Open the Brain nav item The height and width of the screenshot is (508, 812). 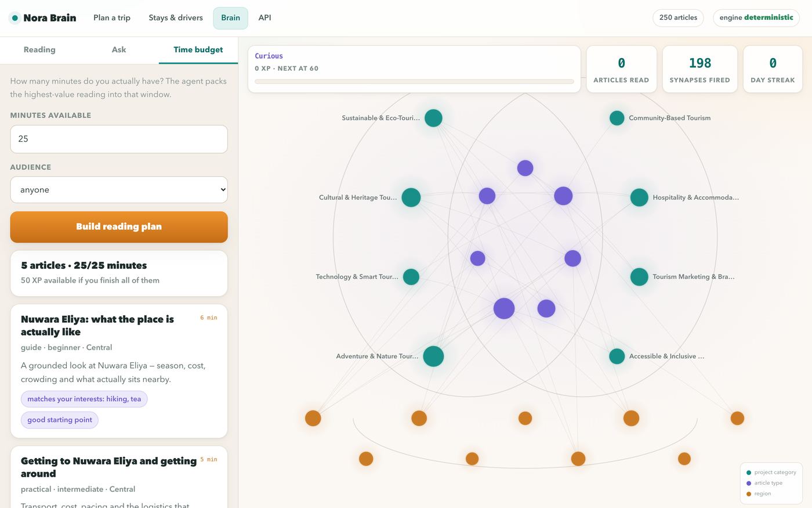[231, 18]
